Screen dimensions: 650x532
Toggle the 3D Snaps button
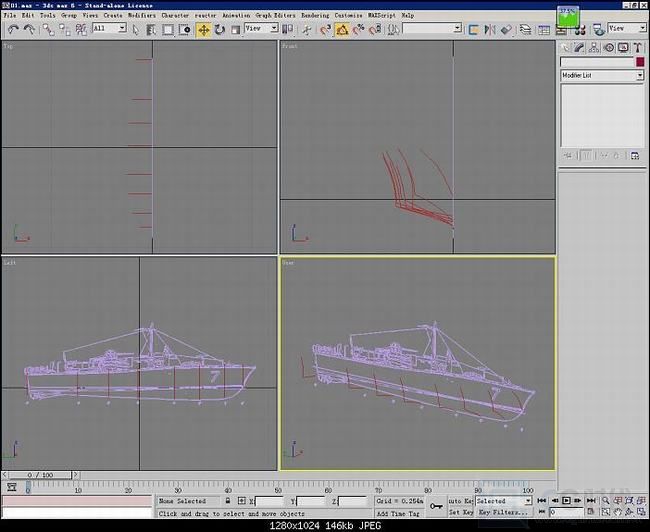(326, 29)
